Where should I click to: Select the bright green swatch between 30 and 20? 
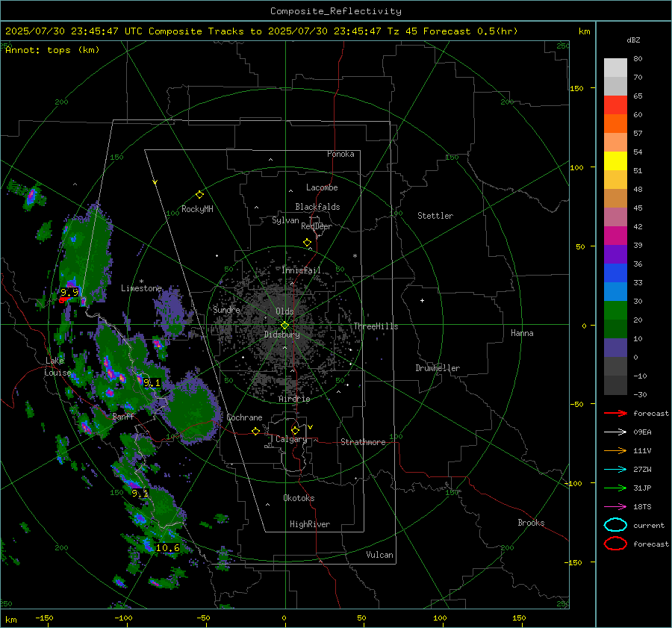coord(615,310)
